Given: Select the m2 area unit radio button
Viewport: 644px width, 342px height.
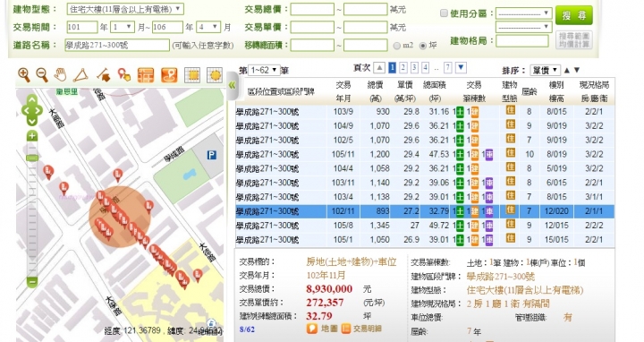Looking at the screenshot, I should pos(396,46).
